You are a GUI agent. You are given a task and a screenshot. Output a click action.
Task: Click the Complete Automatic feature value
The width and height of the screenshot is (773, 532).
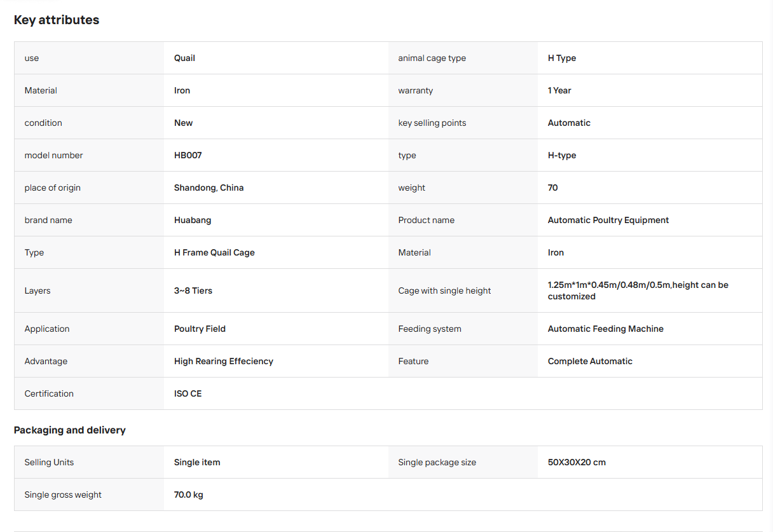(590, 361)
